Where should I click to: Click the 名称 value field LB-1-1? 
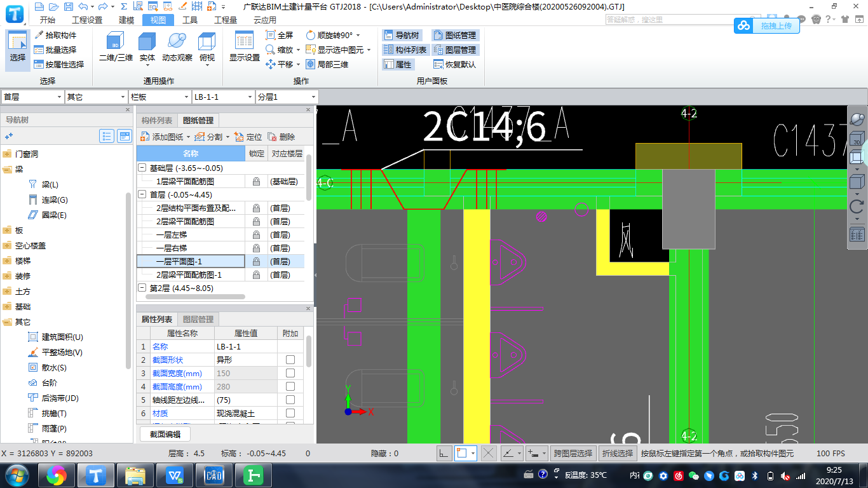[246, 346]
